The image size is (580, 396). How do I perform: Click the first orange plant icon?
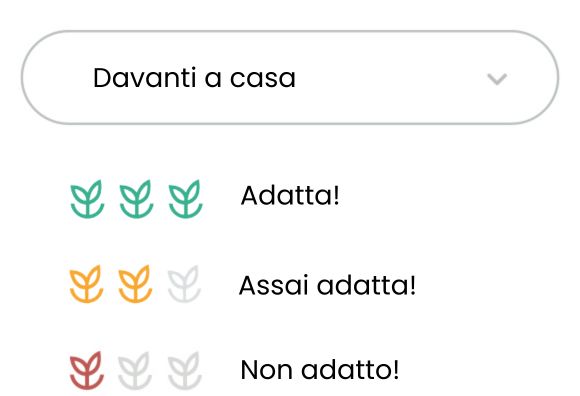point(87,284)
